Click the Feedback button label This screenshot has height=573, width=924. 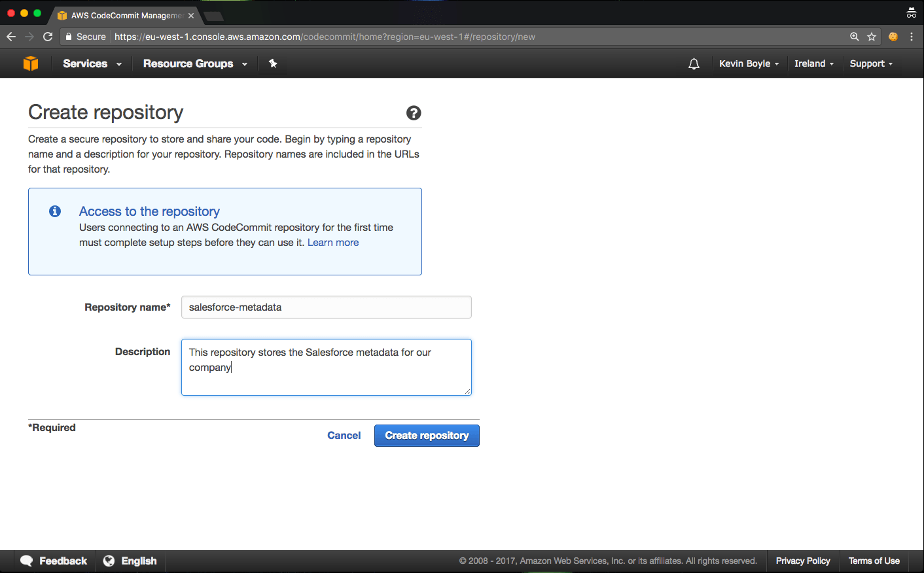click(x=63, y=561)
